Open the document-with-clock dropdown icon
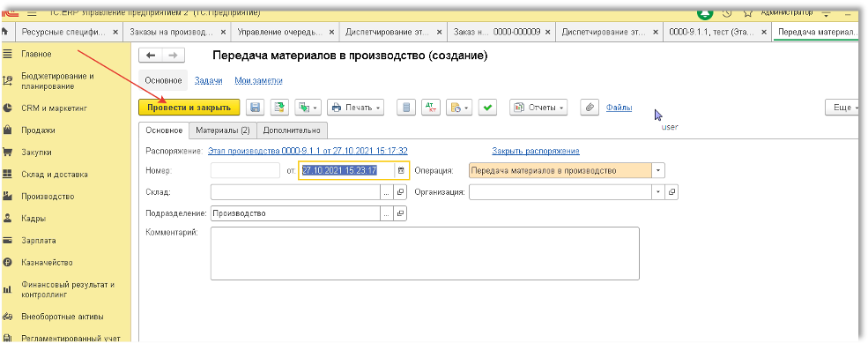Viewport: 868px width, 343px height. pyautogui.click(x=459, y=108)
